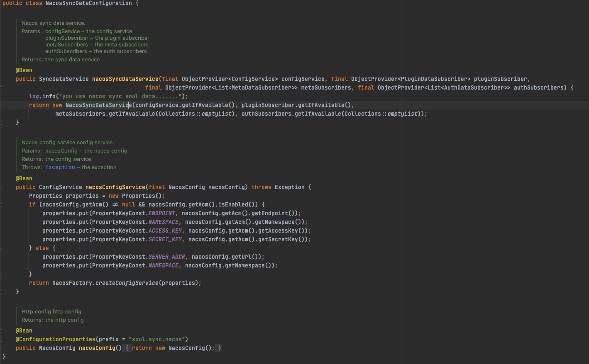The image size is (589, 364).
Task: Click the doc text 'Http config http config.'
Action: [52, 311]
